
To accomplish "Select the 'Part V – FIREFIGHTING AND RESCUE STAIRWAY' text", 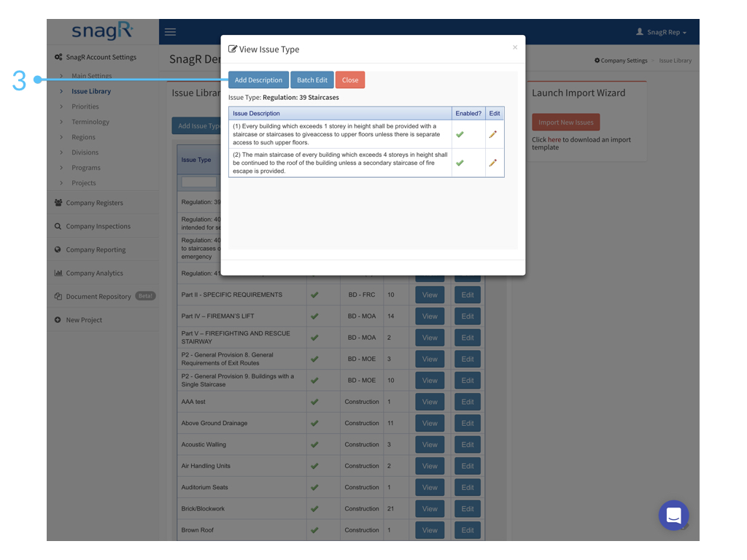I will click(236, 338).
